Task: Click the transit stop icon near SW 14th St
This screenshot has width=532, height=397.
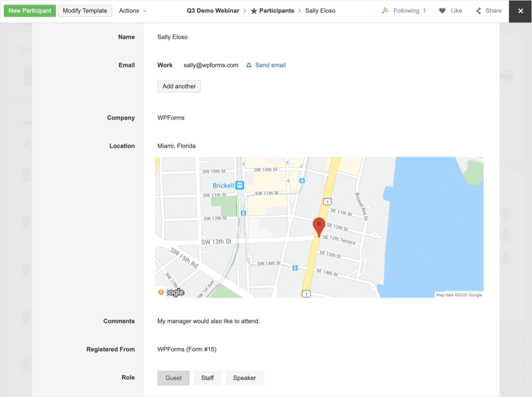Action: [x=295, y=268]
